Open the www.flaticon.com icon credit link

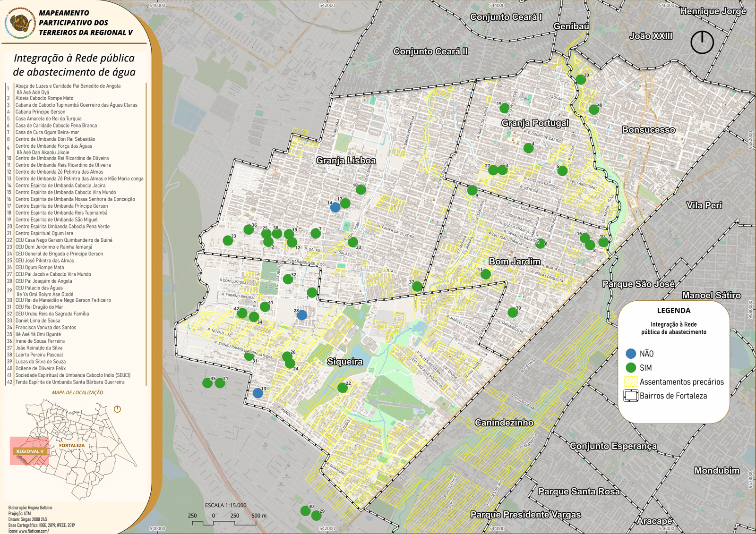coord(33,531)
